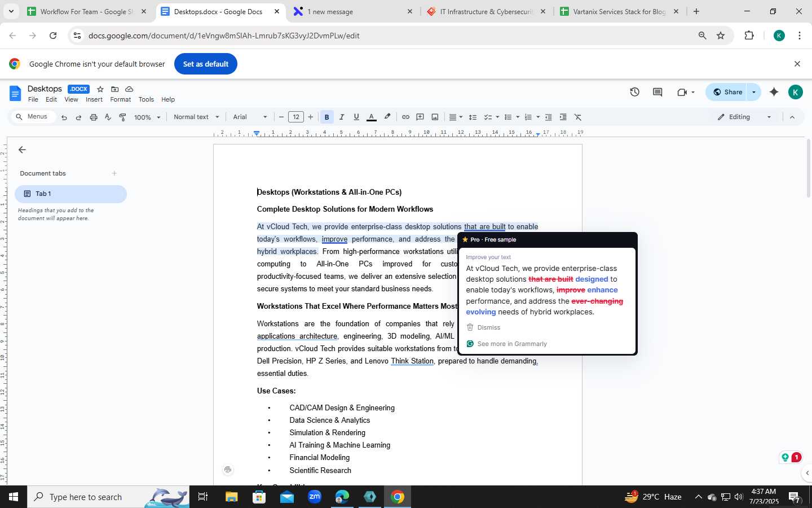
Task: Open the Tools menu
Action: point(146,99)
